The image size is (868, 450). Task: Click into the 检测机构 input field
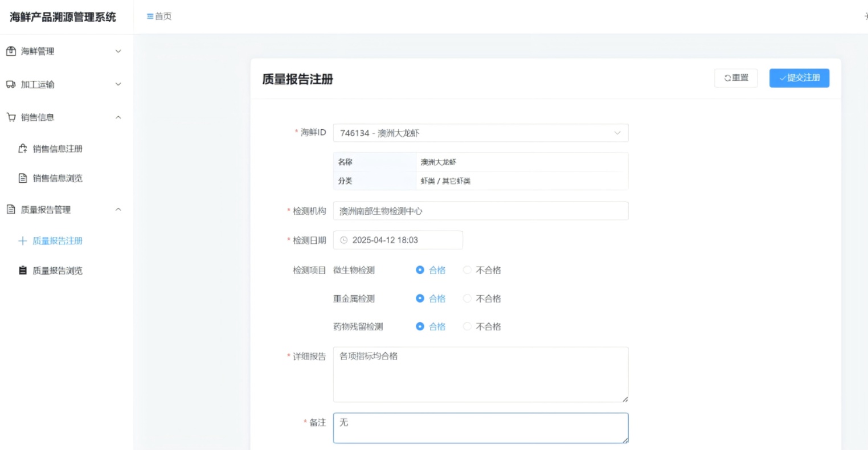pos(480,211)
